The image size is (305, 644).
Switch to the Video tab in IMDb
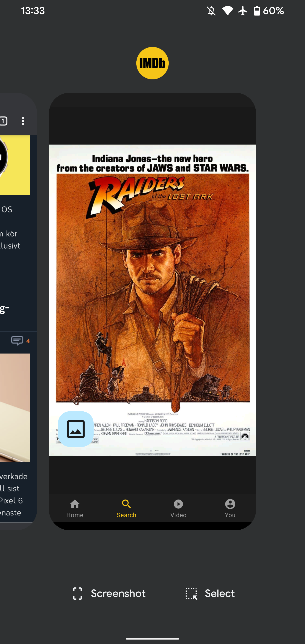pos(178,508)
